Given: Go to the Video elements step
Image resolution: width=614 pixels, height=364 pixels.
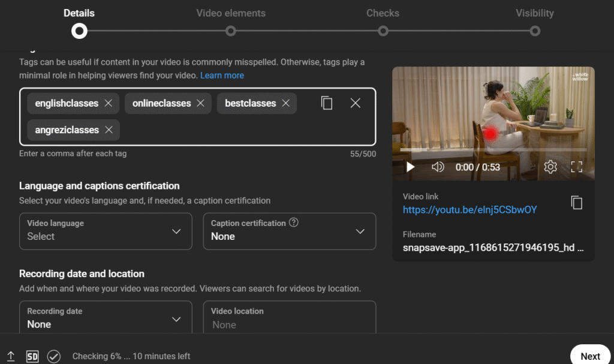Looking at the screenshot, I should click(231, 31).
